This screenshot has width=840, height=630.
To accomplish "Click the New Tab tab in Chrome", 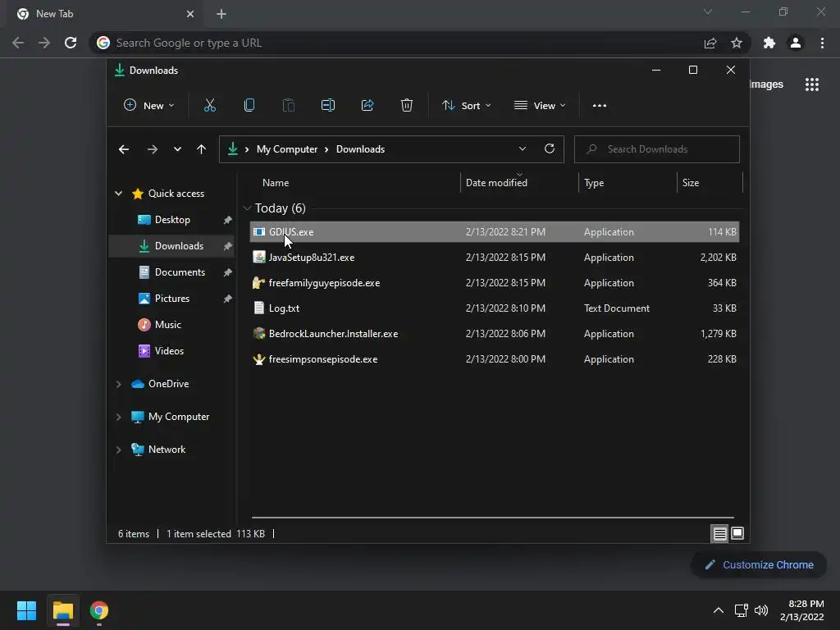I will point(105,14).
